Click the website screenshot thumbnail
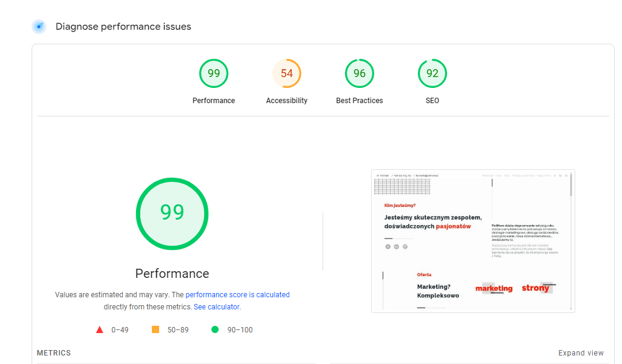622x364 pixels. pos(473,241)
